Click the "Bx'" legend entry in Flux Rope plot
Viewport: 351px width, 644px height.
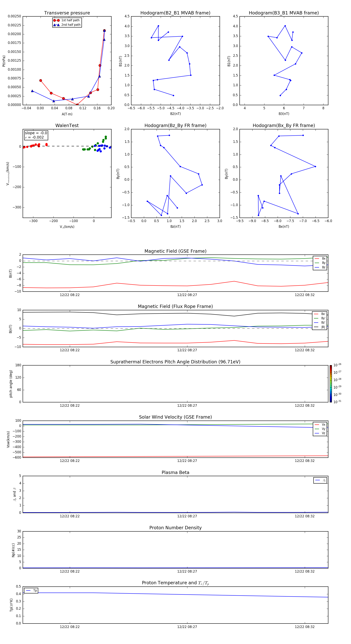click(x=320, y=314)
